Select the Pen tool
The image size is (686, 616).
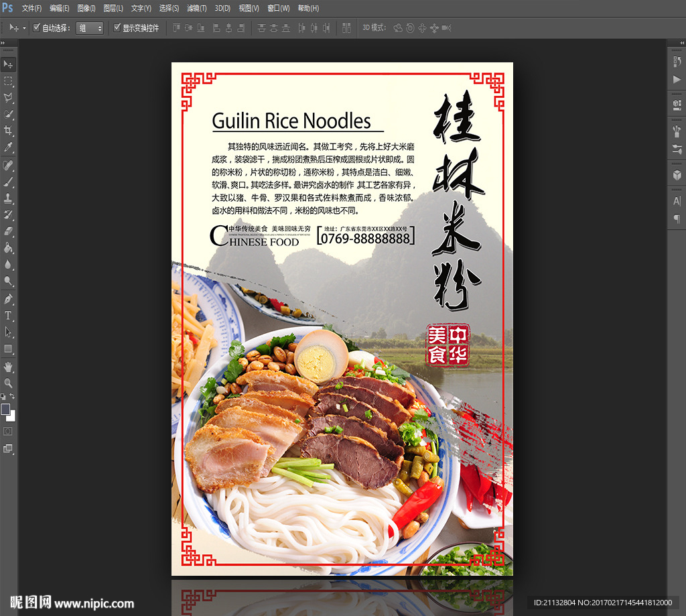tap(8, 300)
